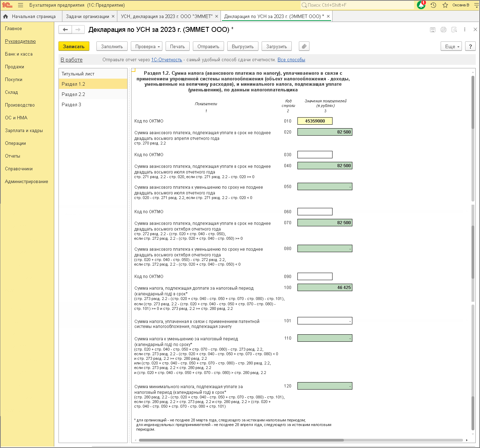The width and height of the screenshot is (480, 448).
Task: Open the В работе status link
Action: 72,60
